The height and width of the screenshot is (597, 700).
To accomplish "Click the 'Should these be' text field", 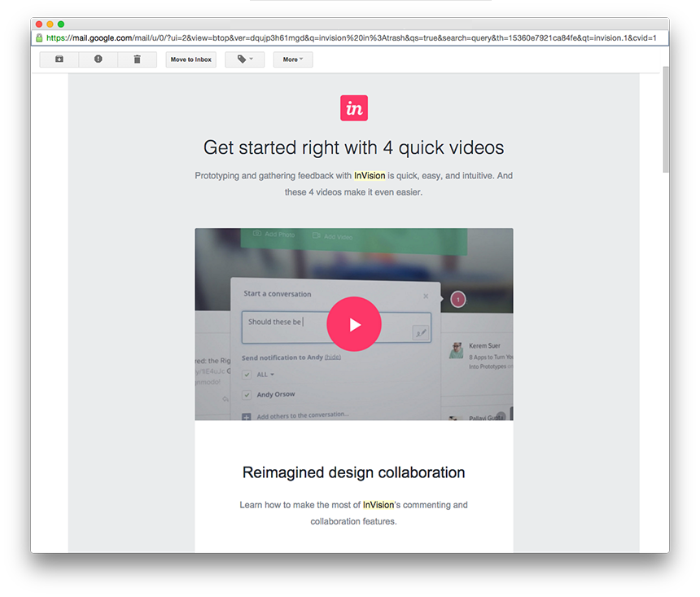I will coord(336,327).
